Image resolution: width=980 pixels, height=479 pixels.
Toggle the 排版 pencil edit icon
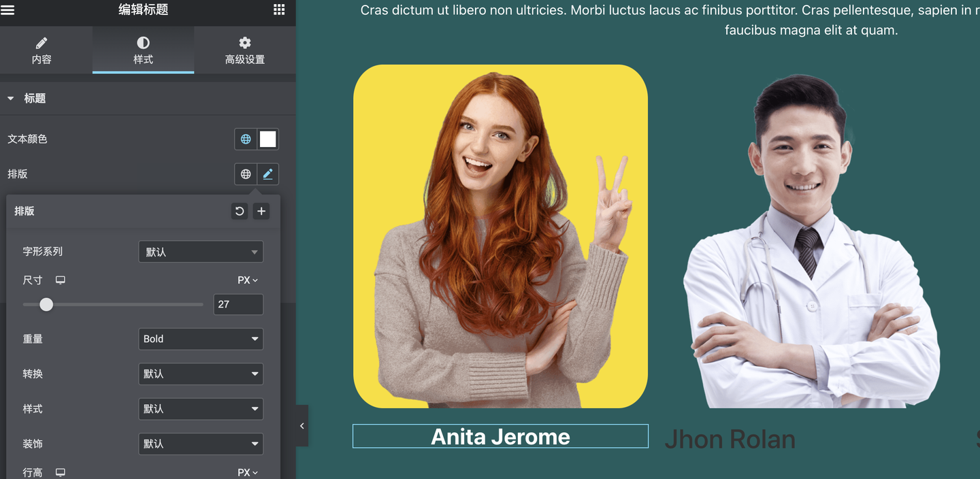point(268,174)
